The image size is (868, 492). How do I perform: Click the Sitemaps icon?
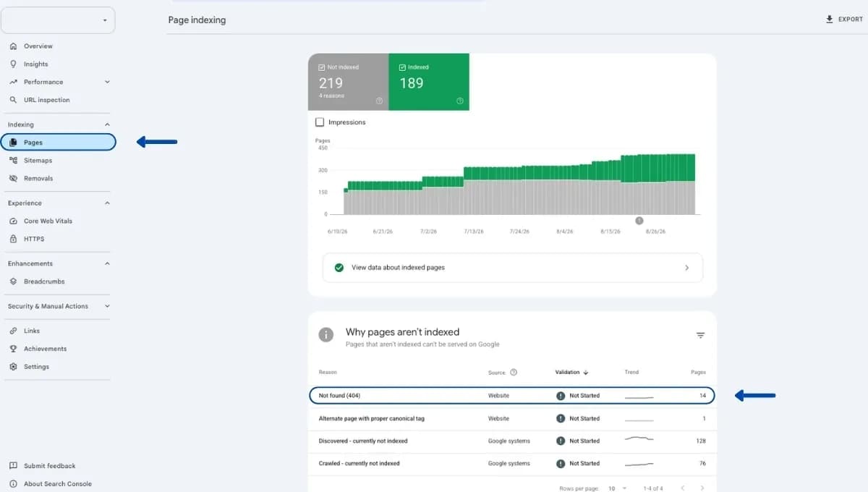13,161
